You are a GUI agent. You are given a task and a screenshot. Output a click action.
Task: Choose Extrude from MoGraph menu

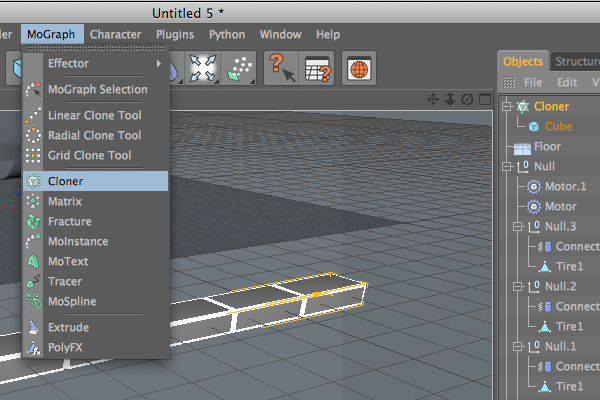coord(96,327)
